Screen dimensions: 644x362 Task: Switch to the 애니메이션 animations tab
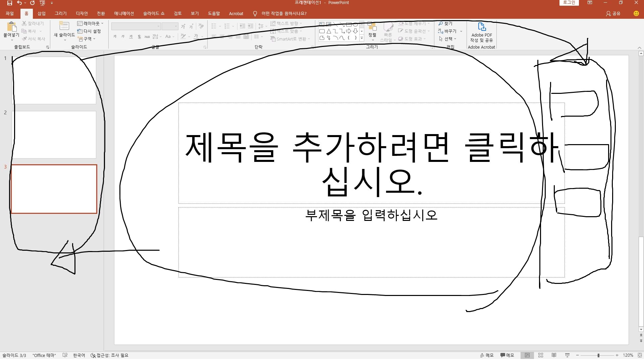pos(124,13)
